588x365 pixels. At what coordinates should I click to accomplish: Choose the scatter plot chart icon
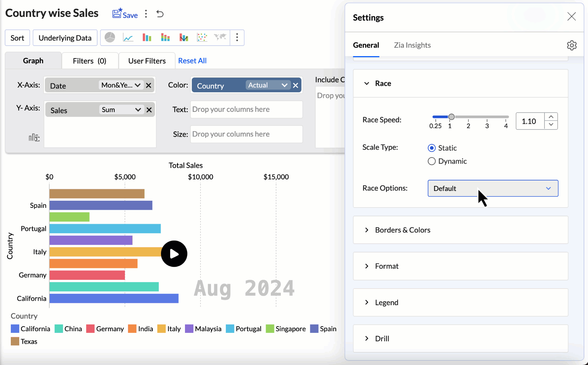(202, 38)
